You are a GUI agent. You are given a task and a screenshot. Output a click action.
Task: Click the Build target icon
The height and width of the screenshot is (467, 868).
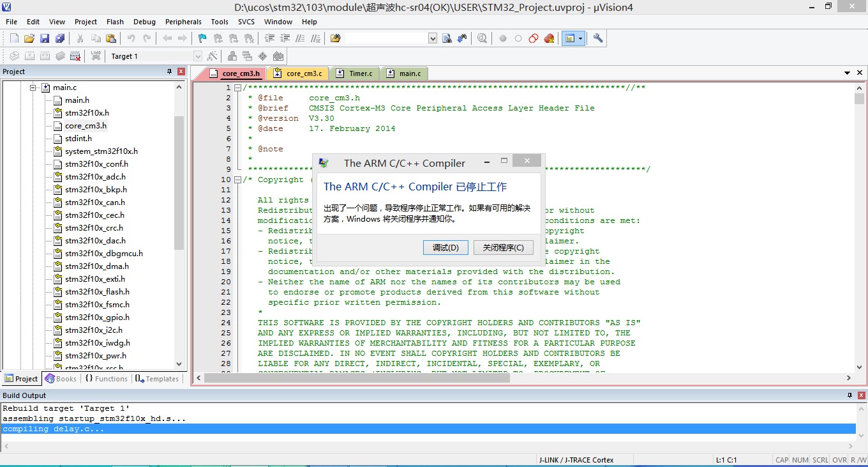tap(29, 56)
